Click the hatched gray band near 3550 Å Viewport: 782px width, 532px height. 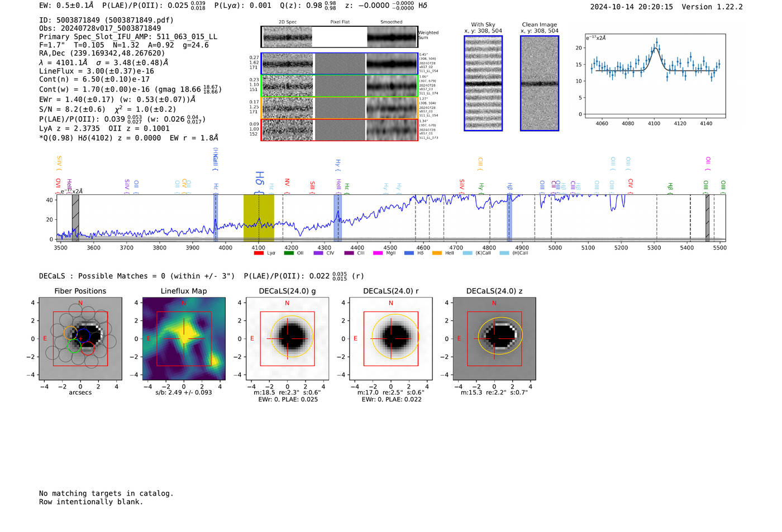click(75, 218)
